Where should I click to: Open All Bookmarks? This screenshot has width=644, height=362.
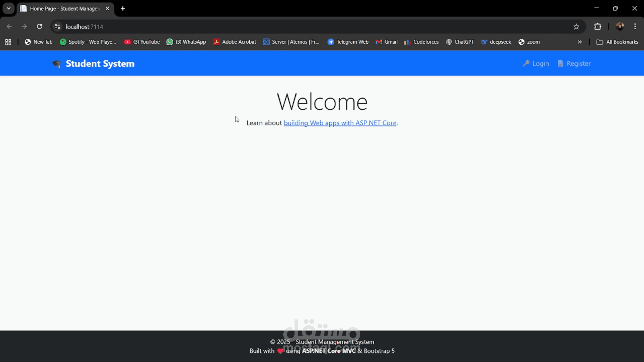617,42
